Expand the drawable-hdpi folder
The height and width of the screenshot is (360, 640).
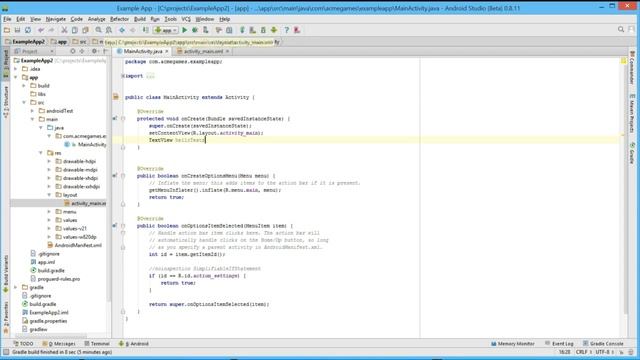tap(49, 161)
